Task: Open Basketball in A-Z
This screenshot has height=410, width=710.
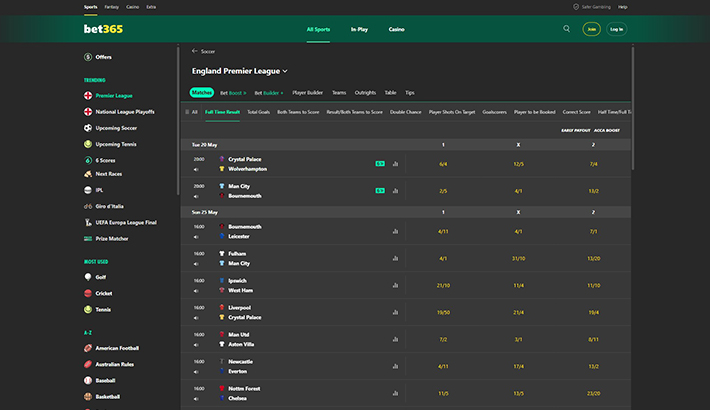Action: coord(102,397)
